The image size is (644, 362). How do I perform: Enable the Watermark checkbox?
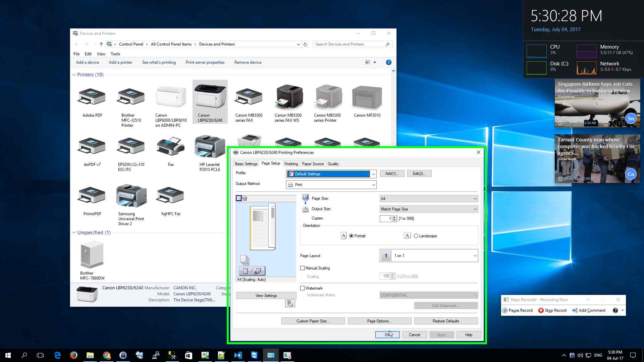coord(302,288)
